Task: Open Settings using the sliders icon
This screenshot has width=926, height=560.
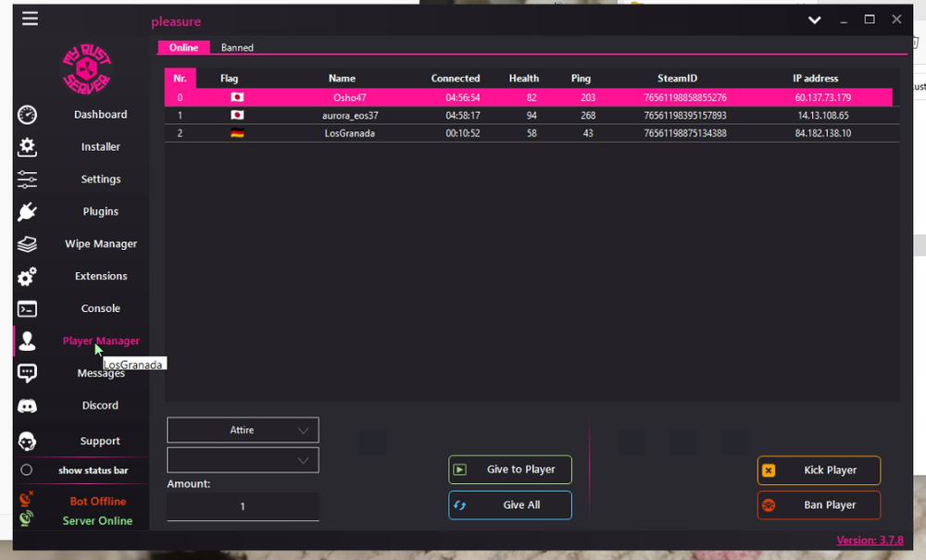Action: 28,180
